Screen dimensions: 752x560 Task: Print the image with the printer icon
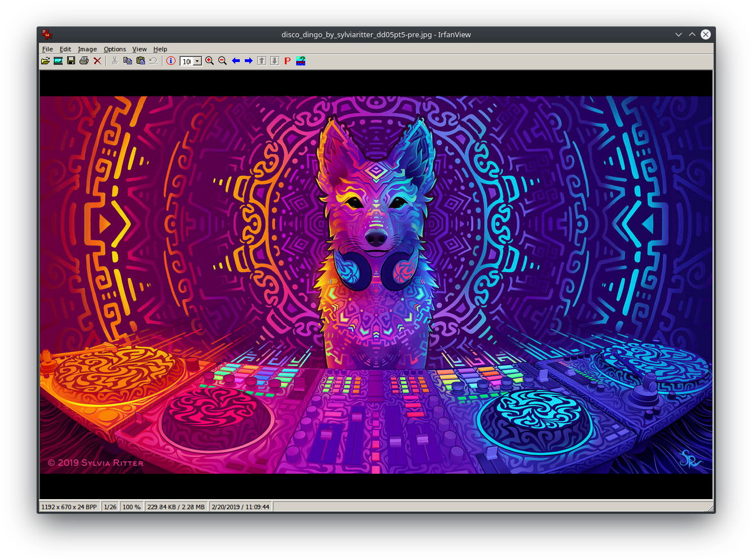[84, 61]
